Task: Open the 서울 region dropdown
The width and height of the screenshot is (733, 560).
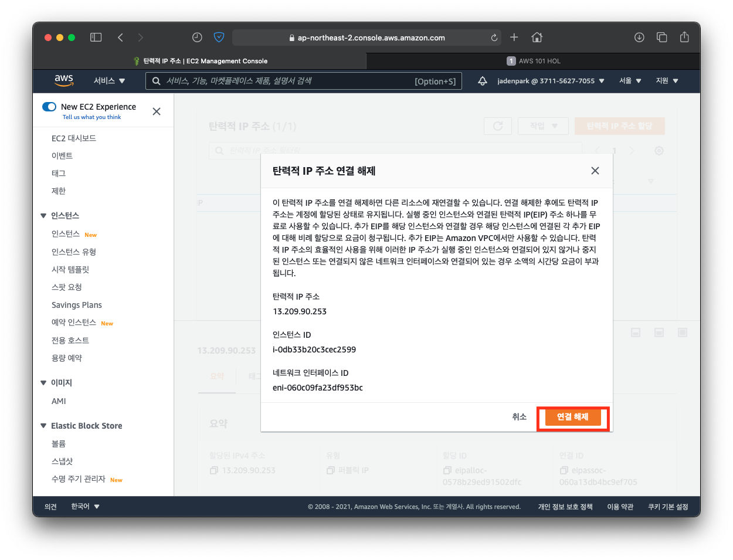Action: [x=630, y=81]
